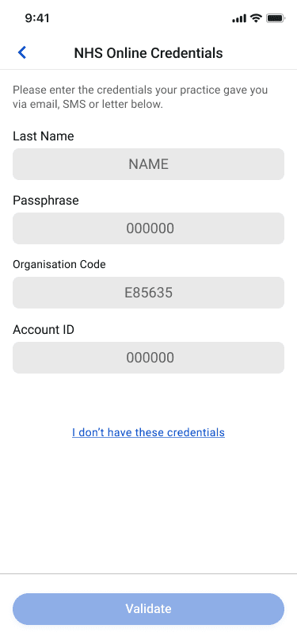
Task: Click the Account ID label
Action: pos(44,329)
